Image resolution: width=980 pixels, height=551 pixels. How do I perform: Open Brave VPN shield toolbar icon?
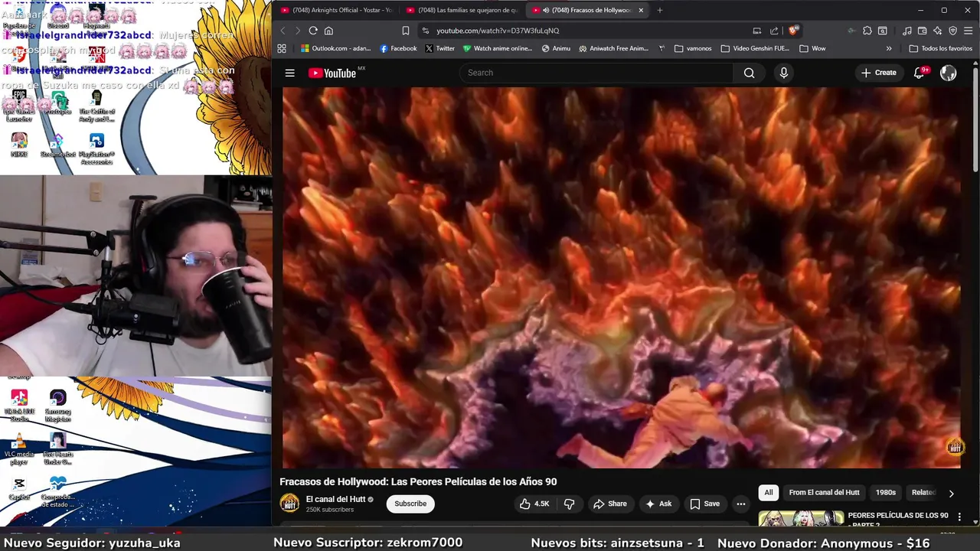[953, 31]
